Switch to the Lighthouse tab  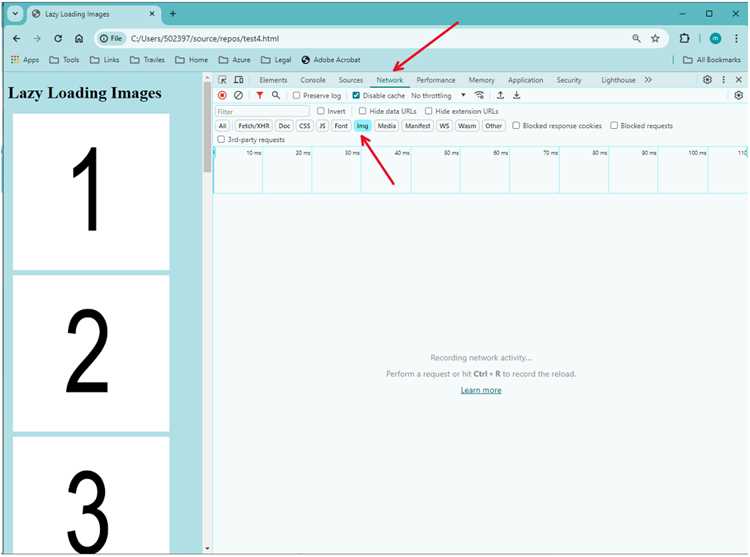618,80
